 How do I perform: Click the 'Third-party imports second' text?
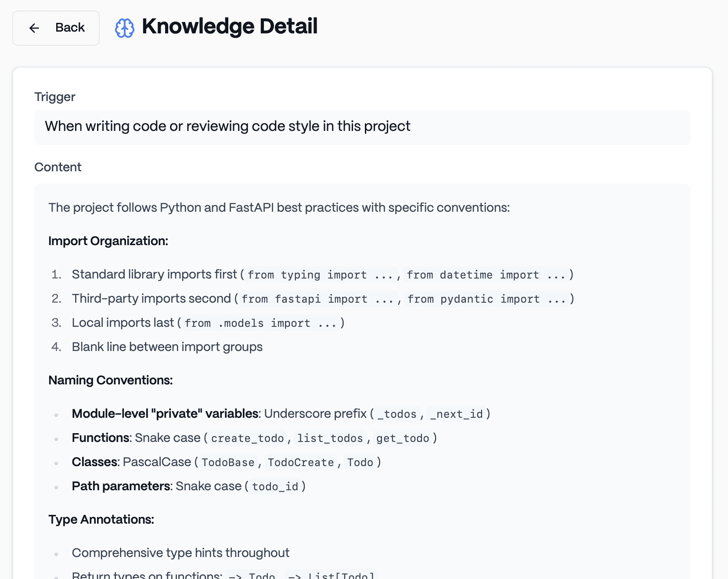click(151, 298)
